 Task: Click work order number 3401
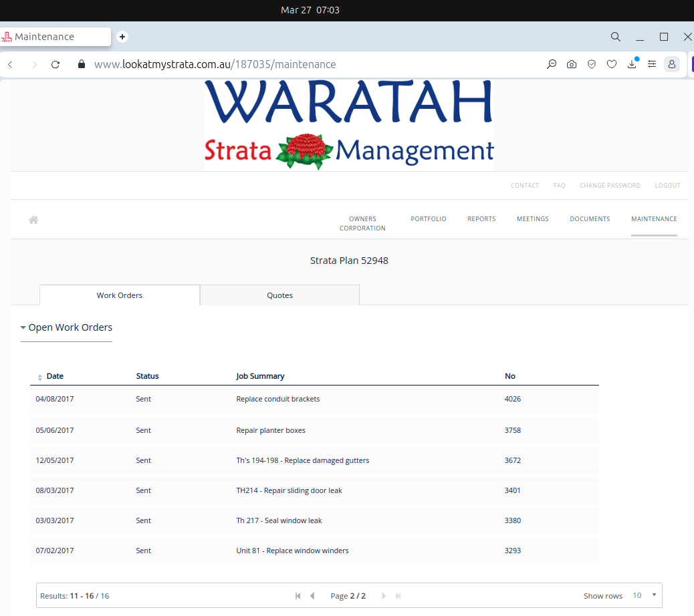coord(513,490)
